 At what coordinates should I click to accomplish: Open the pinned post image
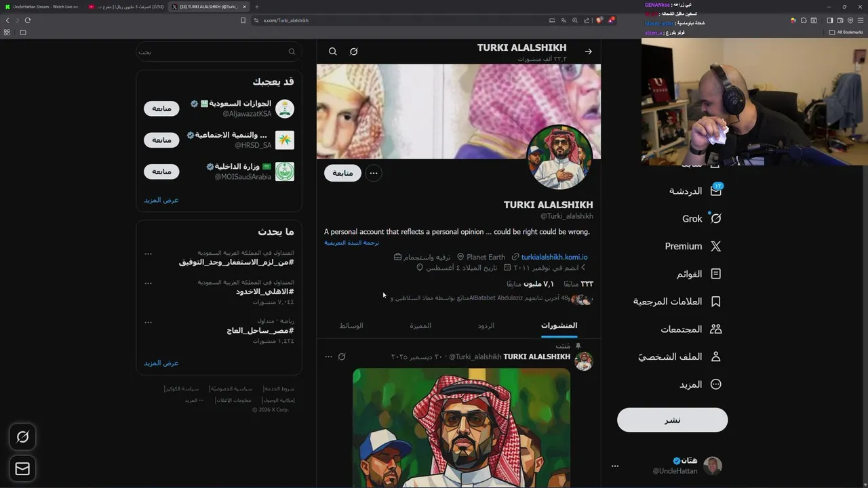point(461,428)
